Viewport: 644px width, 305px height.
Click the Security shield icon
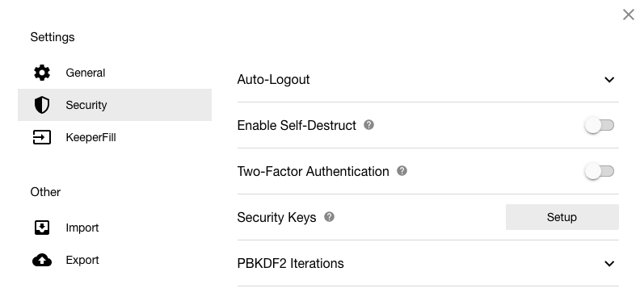(42, 105)
